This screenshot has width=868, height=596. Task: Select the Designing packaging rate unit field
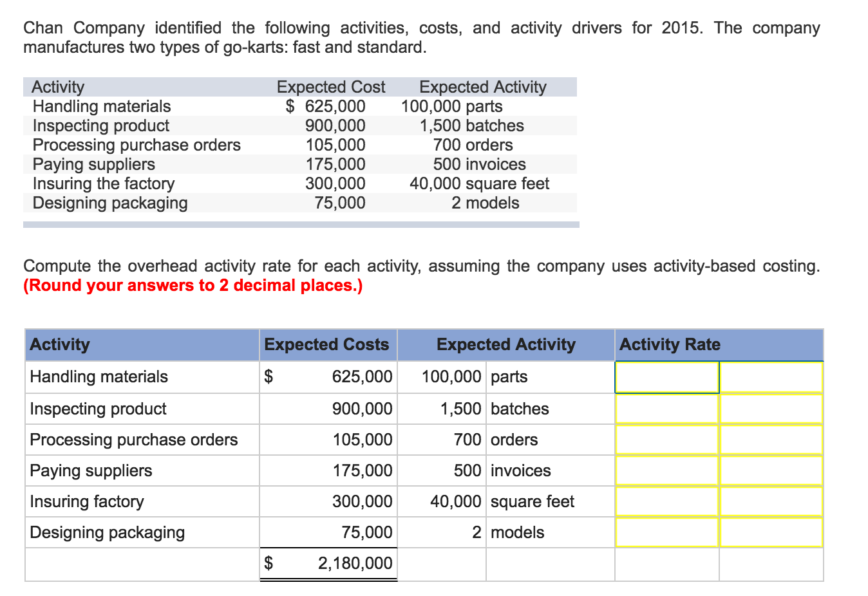pos(771,532)
